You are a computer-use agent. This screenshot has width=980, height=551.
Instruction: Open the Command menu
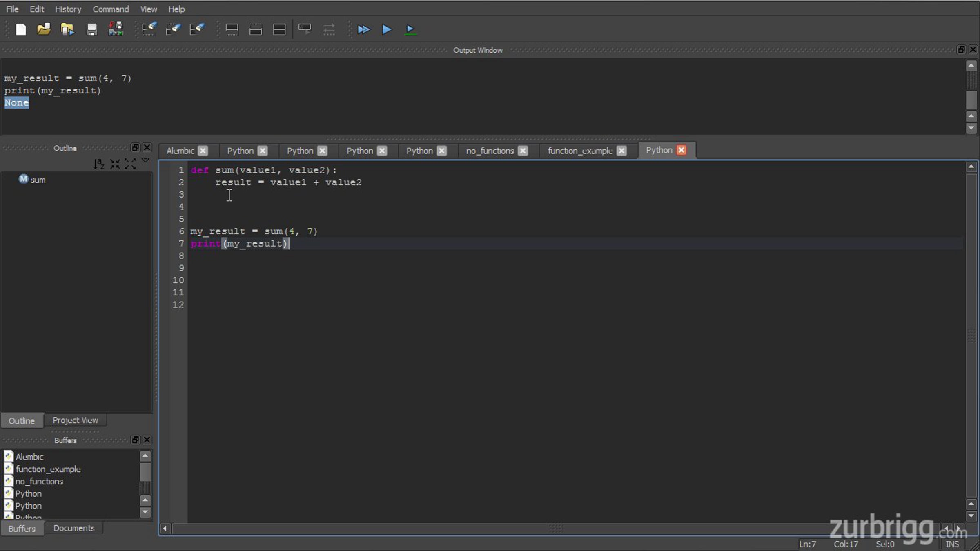point(111,9)
